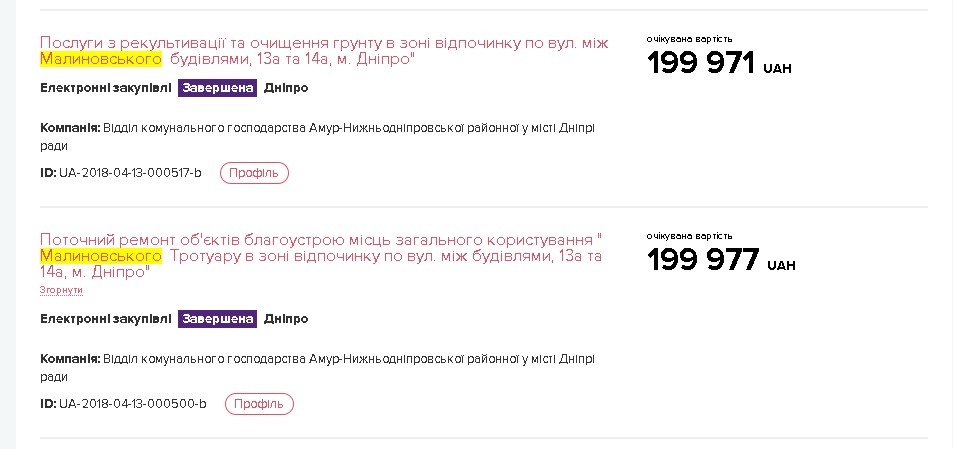Click the company name text in the first tender

[348, 128]
